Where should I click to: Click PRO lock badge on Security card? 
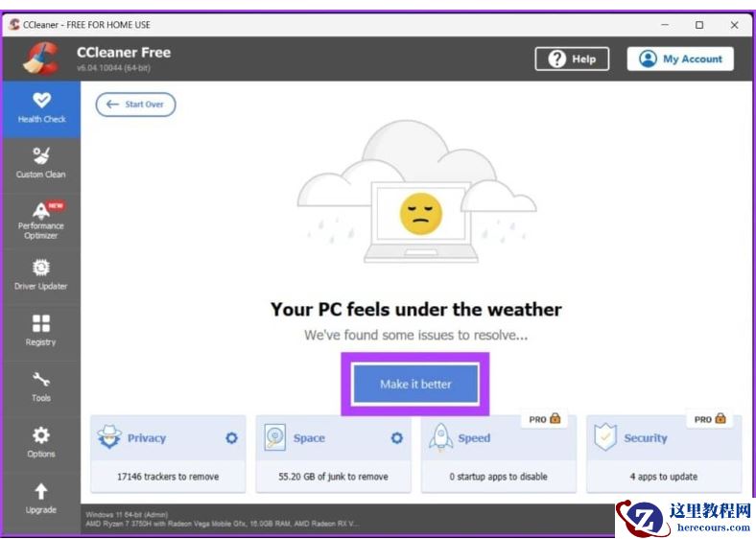click(710, 419)
